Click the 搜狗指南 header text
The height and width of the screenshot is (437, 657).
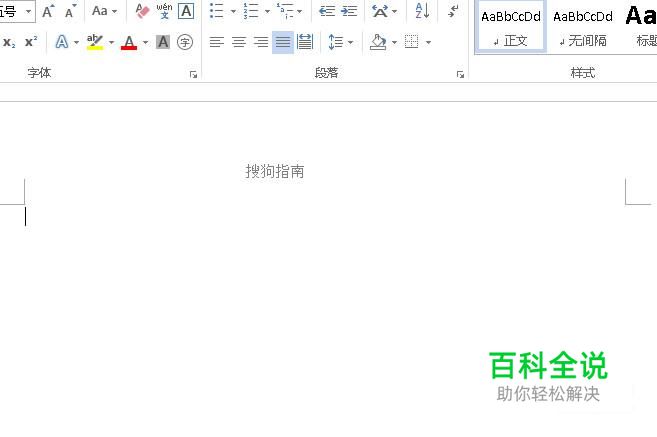click(x=275, y=171)
